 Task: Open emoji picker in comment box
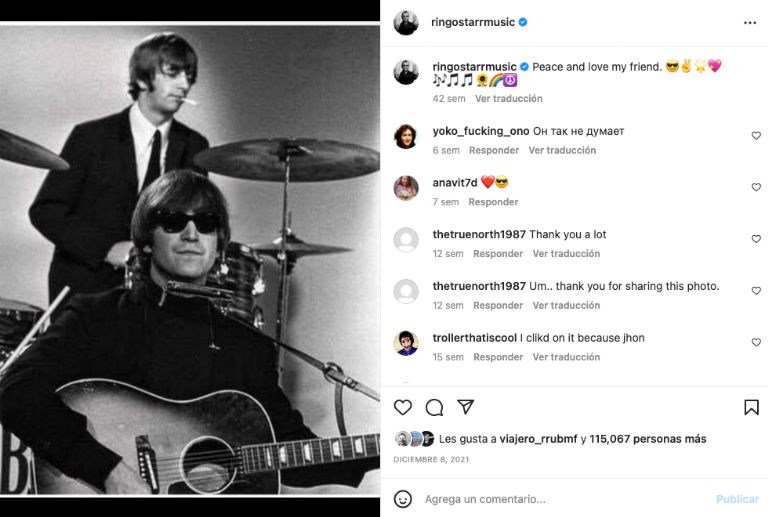coord(403,498)
